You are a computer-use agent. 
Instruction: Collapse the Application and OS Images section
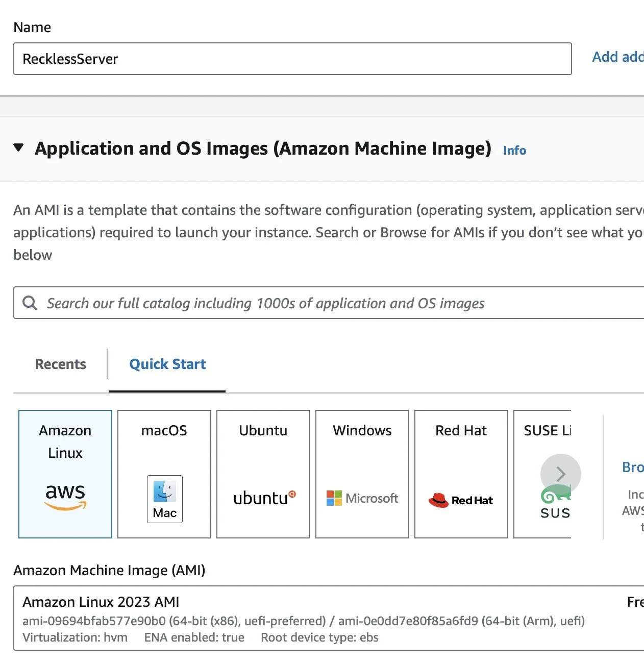18,148
